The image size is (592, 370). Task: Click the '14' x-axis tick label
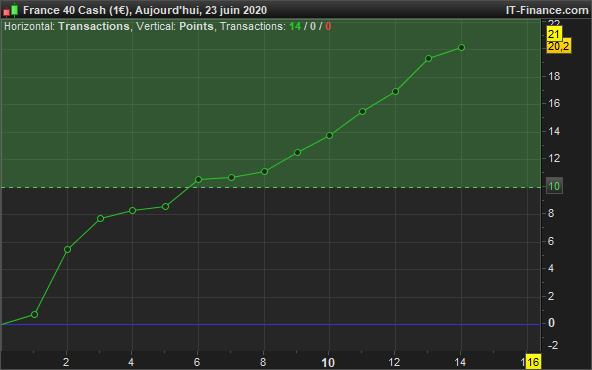point(460,362)
